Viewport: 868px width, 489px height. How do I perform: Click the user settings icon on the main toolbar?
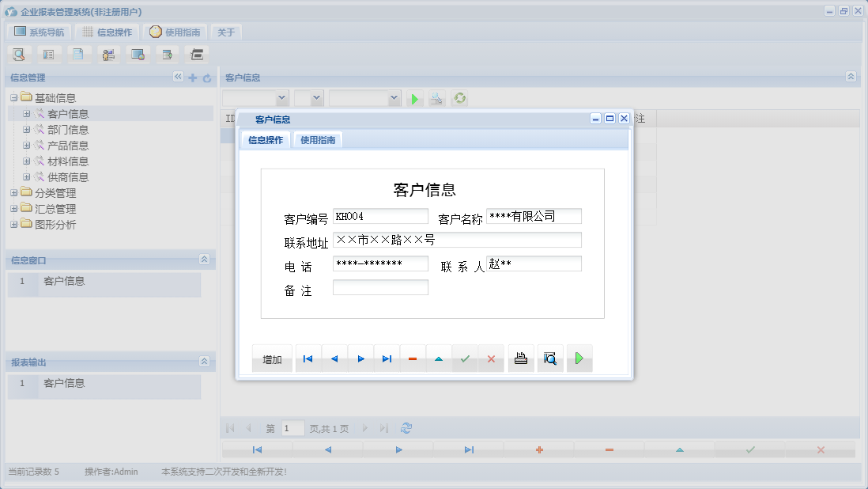(x=108, y=54)
